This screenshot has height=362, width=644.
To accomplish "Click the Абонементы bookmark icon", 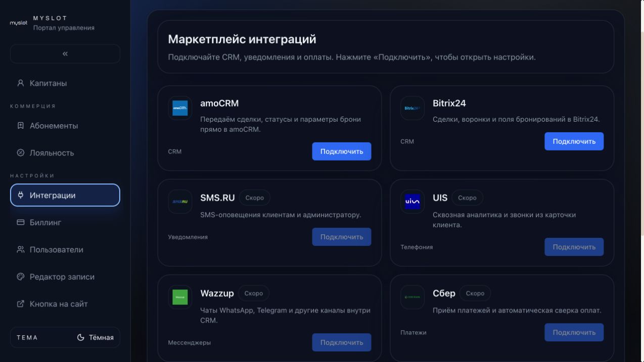I will (x=21, y=126).
